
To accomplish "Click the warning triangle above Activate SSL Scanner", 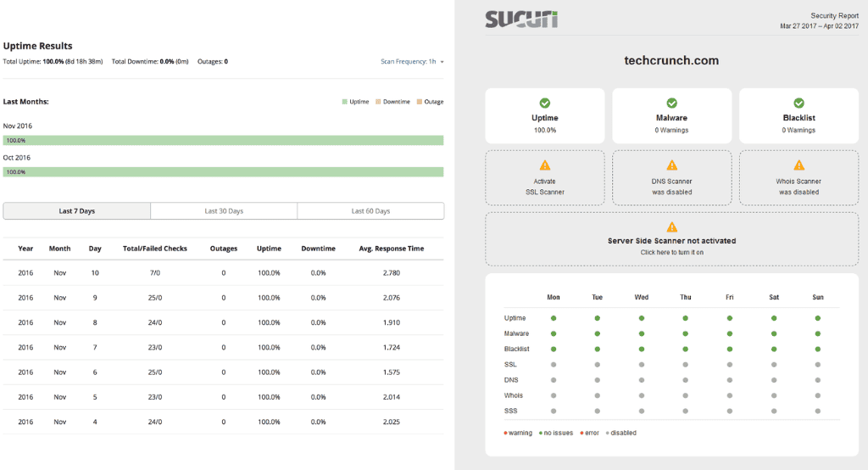I will click(x=545, y=165).
